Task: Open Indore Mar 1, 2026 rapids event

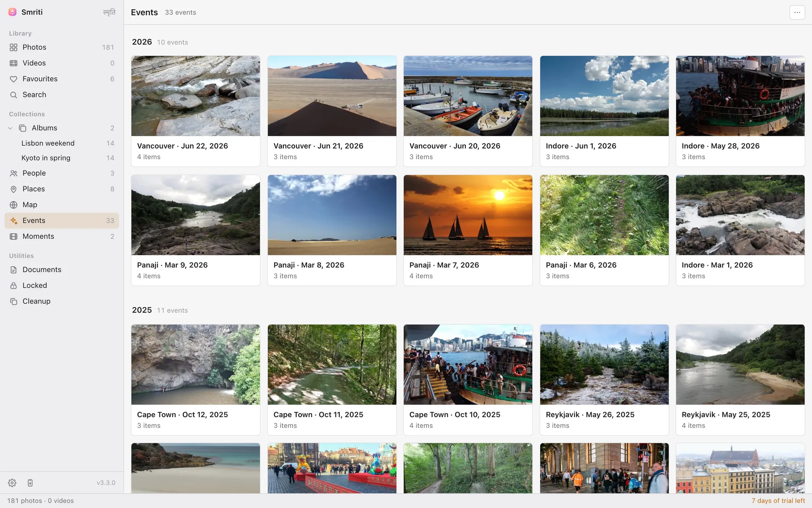Action: coord(740,230)
